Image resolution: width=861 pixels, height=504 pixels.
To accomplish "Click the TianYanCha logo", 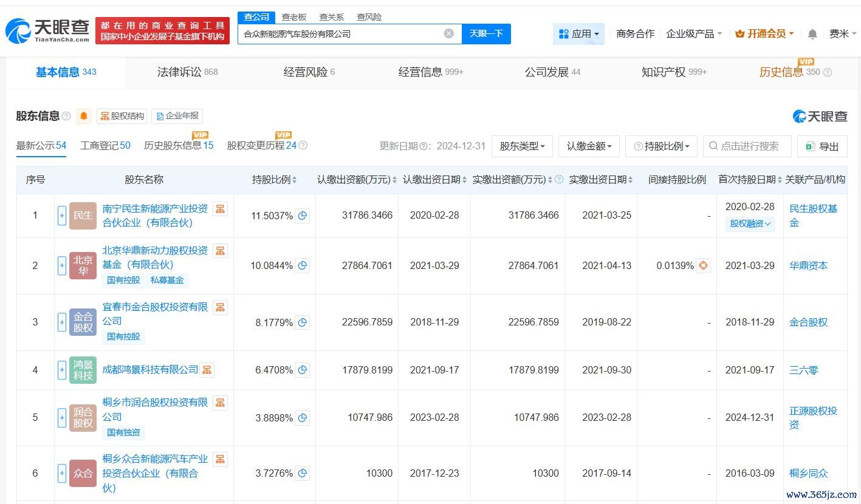I will point(47,30).
